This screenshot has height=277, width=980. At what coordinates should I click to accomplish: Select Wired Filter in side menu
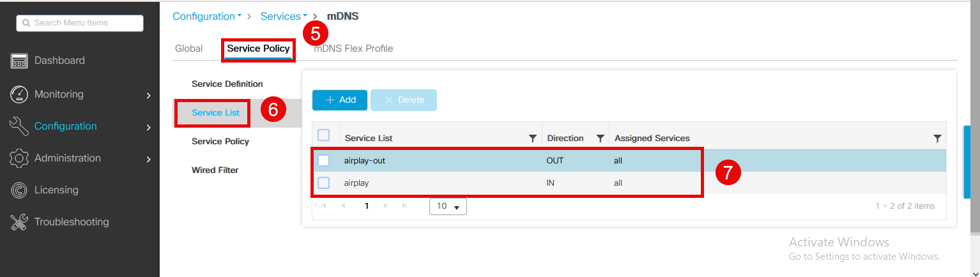point(215,170)
